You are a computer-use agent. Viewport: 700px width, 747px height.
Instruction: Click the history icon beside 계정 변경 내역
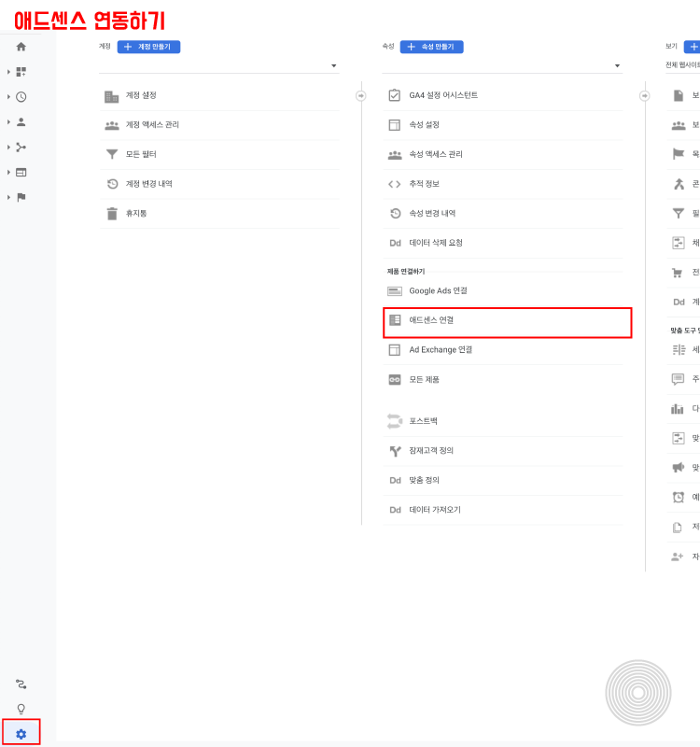112,184
